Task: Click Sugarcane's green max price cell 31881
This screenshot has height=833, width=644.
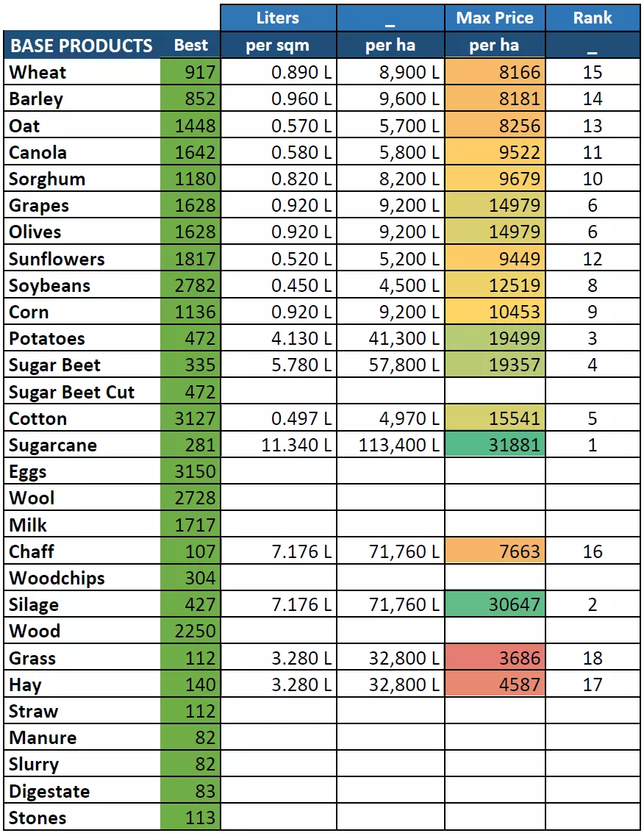Action: point(495,446)
